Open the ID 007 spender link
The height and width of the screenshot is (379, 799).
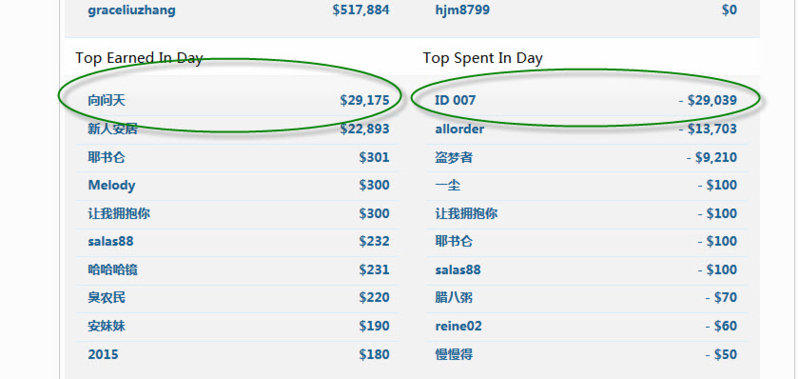click(x=455, y=100)
